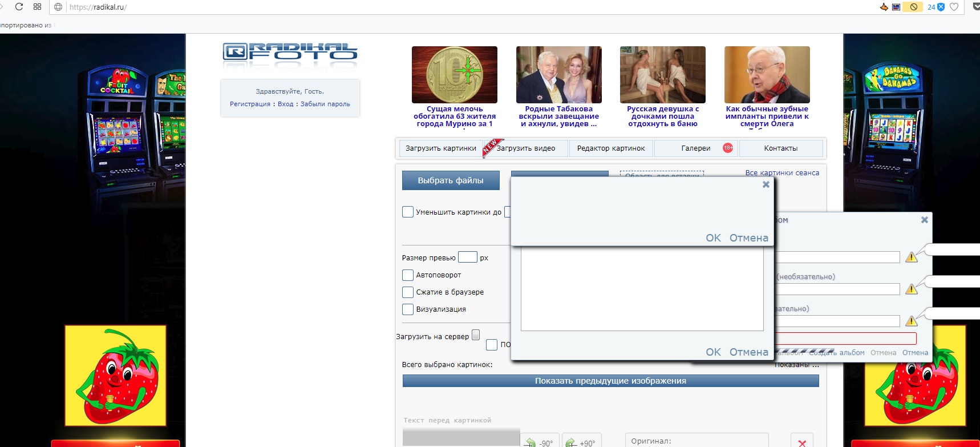Image resolution: width=980 pixels, height=447 pixels.
Task: Open the speed dial grid icon
Action: 38,7
